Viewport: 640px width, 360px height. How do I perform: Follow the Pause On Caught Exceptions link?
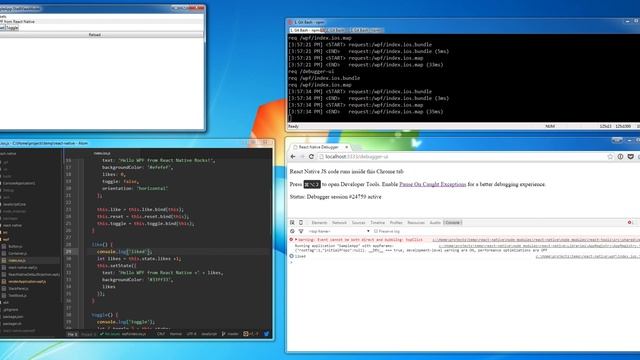pos(433,184)
